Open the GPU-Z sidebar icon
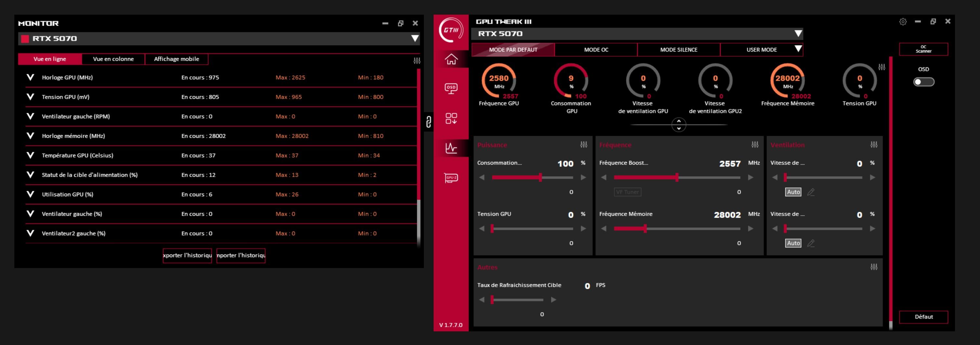Screen dimensions: 980x345 451,178
